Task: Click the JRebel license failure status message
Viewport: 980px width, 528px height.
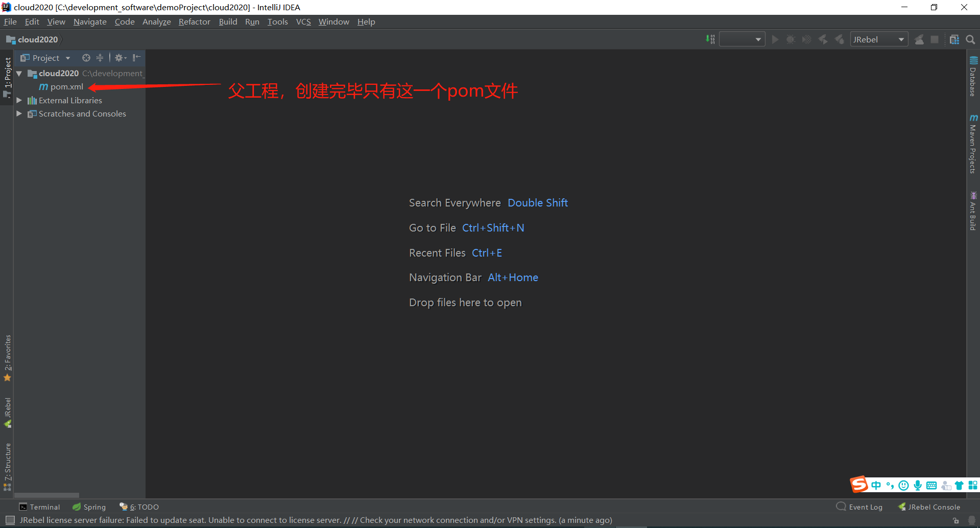Action: click(x=316, y=520)
